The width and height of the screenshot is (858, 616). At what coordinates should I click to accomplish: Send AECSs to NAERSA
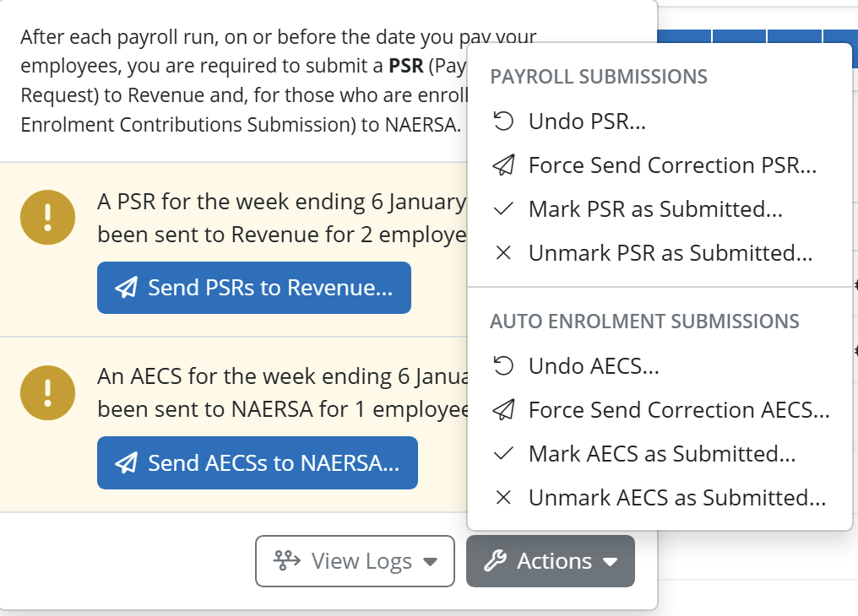(x=258, y=462)
